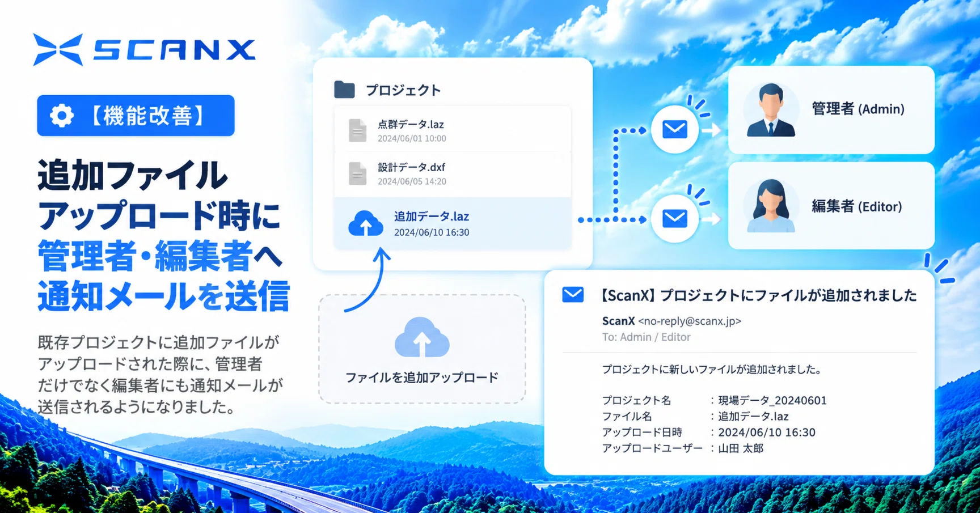Click the file icon for 点群データ.laz
Viewport: 980px width, 513px height.
[357, 130]
